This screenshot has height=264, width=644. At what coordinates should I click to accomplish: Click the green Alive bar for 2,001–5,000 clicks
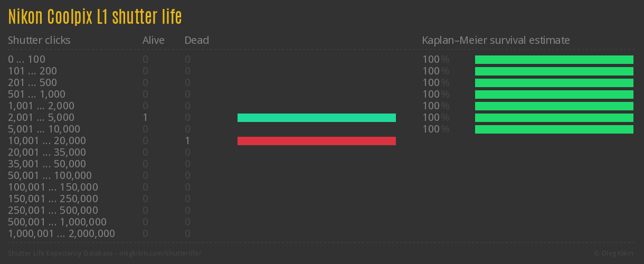point(316,118)
